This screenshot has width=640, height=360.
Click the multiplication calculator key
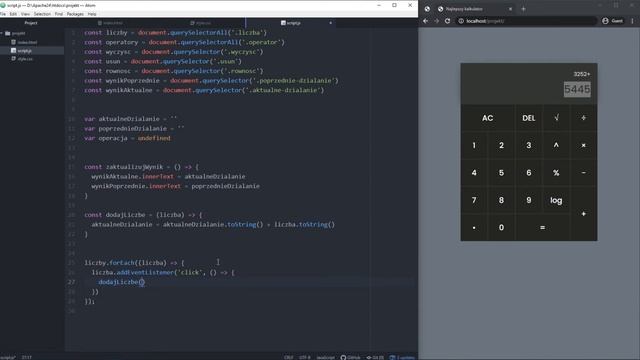tap(584, 145)
